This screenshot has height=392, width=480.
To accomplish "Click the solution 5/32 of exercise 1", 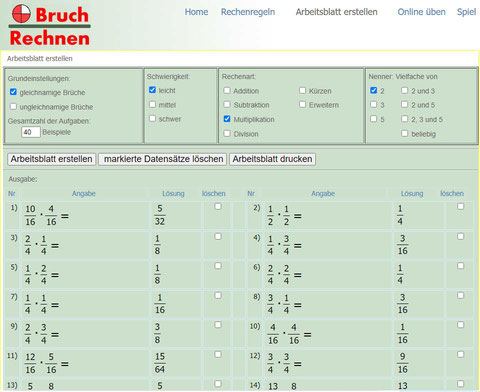I will 160,215.
